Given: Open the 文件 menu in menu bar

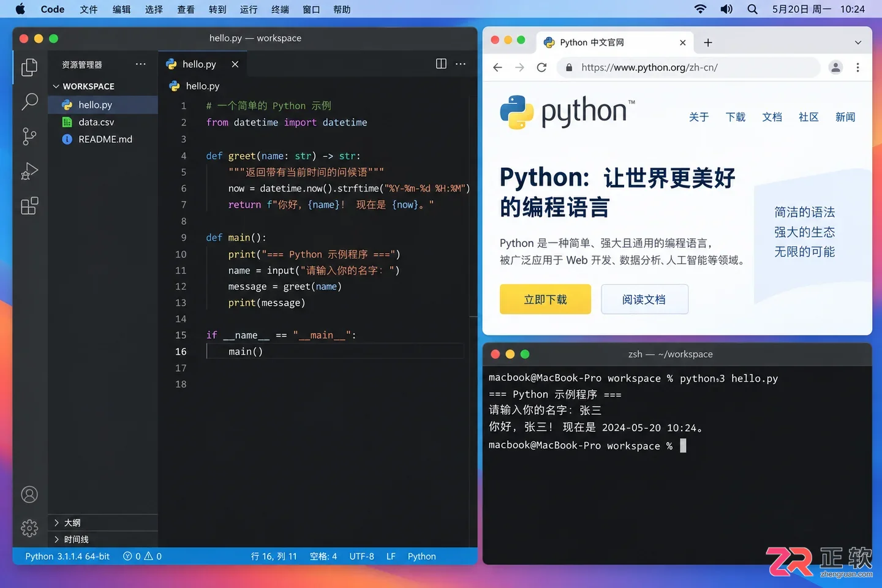Looking at the screenshot, I should click(89, 9).
